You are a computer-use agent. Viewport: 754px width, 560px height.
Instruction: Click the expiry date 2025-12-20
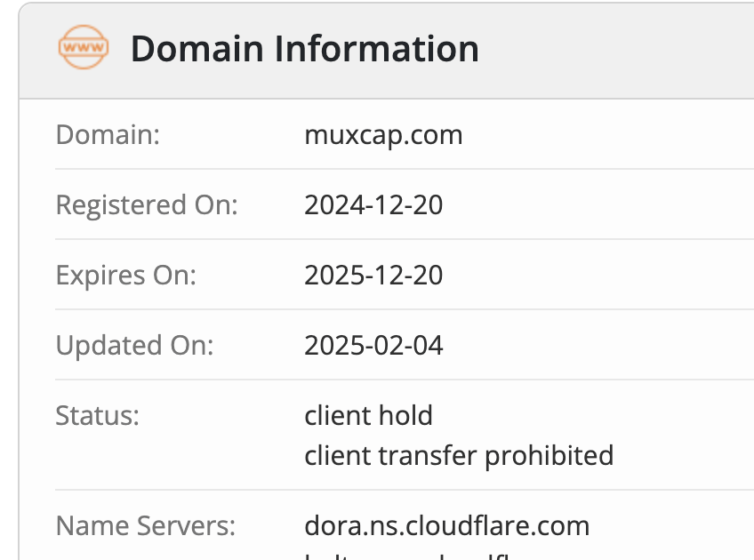pyautogui.click(x=373, y=276)
